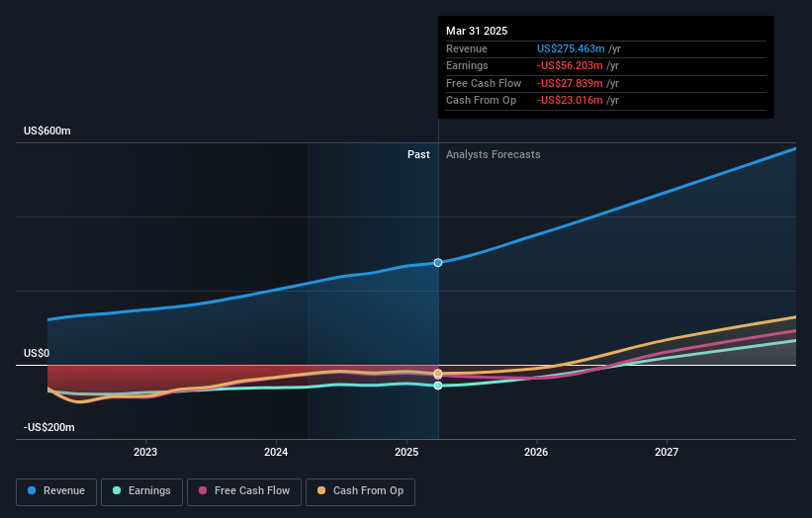Image resolution: width=812 pixels, height=518 pixels.
Task: Click the Free Cash Flow label in tooltip
Action: click(484, 83)
